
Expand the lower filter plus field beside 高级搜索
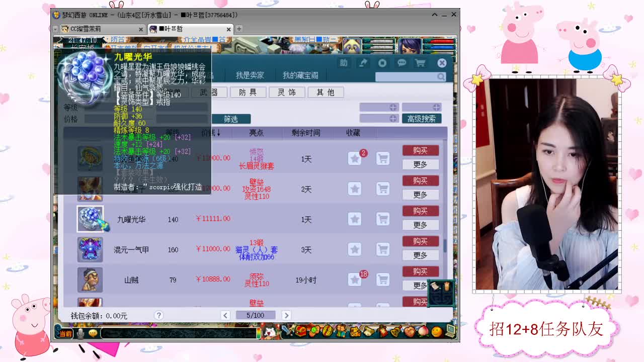379,118
